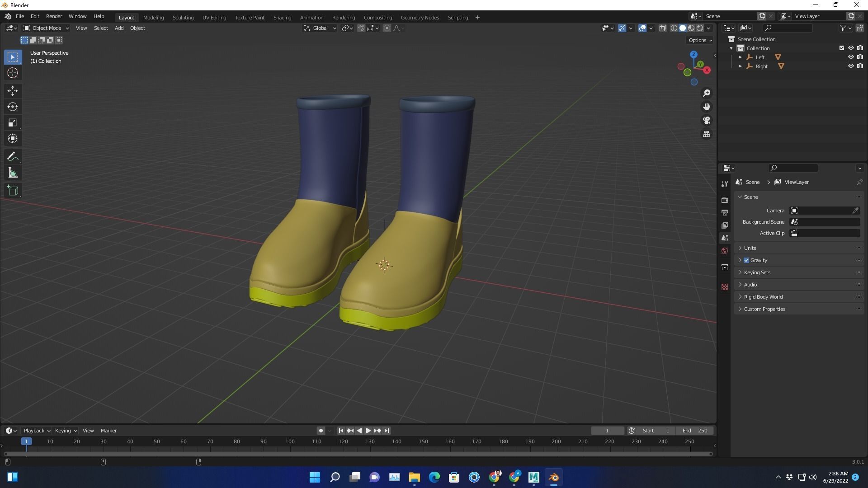Select the Select Box tool
Image resolution: width=868 pixels, height=488 pixels.
point(13,57)
